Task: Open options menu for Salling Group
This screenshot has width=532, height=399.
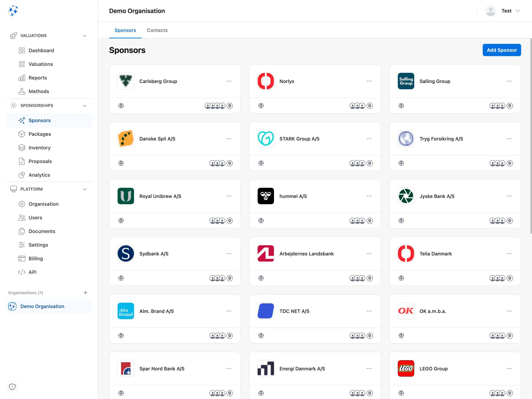Action: tap(509, 81)
